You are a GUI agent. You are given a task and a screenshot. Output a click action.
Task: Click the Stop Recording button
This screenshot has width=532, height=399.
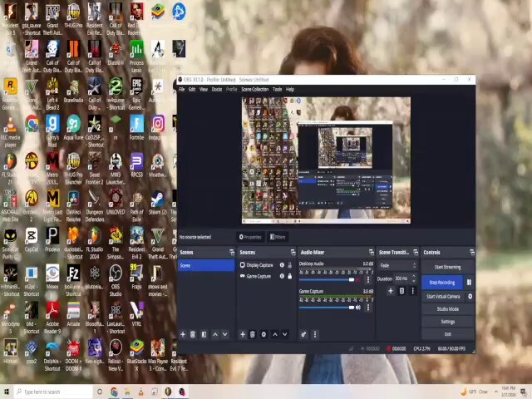click(442, 283)
